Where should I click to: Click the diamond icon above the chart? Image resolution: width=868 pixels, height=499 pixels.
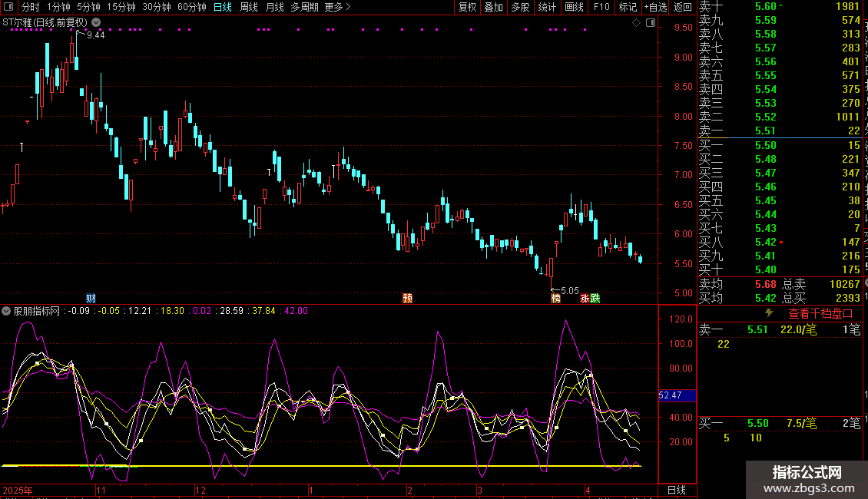pyautogui.click(x=636, y=23)
